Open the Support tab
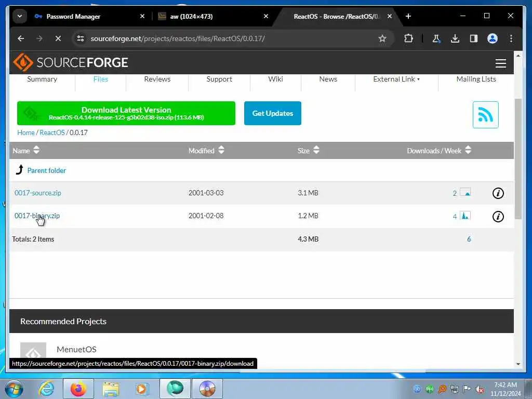 click(219, 79)
